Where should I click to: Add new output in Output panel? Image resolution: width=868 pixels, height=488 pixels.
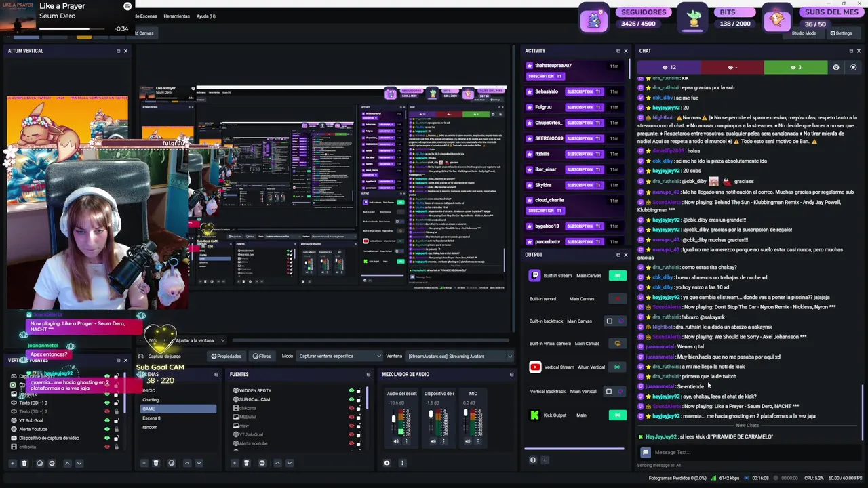coord(545,460)
